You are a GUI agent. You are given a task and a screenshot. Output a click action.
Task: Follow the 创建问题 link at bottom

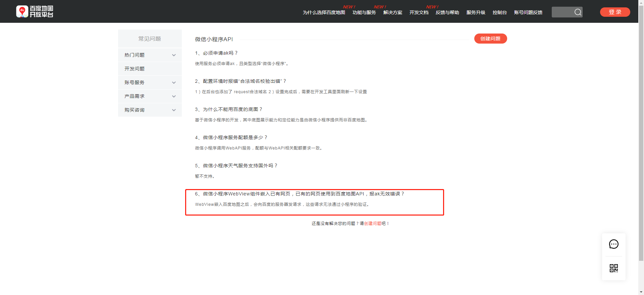tap(373, 224)
